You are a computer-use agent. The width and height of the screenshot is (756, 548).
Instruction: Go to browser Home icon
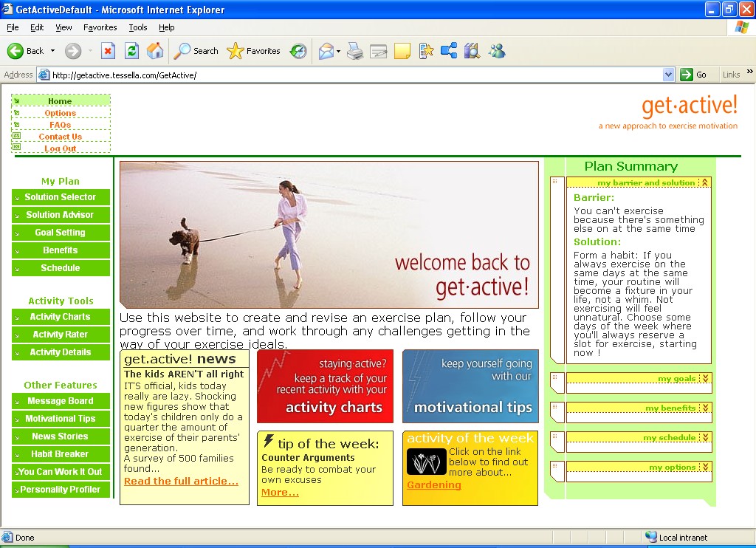pos(155,51)
